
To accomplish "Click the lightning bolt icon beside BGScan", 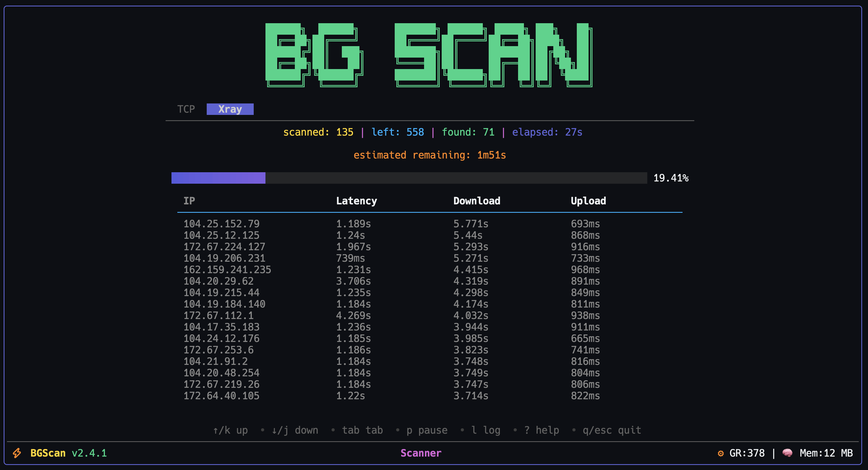I will [x=17, y=453].
